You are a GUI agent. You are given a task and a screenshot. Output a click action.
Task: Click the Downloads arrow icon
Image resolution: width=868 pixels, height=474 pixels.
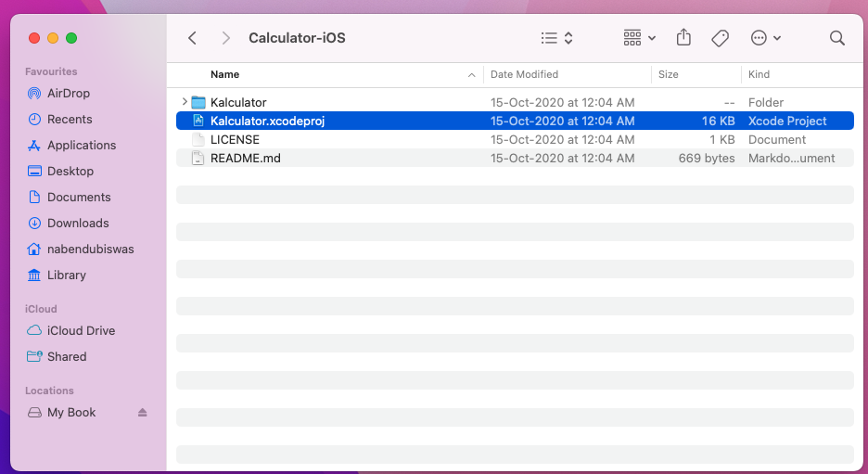(34, 224)
